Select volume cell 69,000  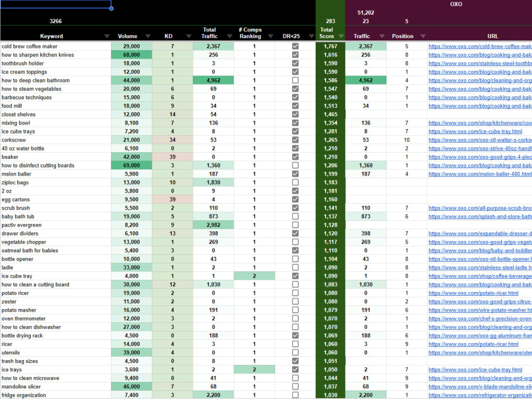click(x=131, y=165)
